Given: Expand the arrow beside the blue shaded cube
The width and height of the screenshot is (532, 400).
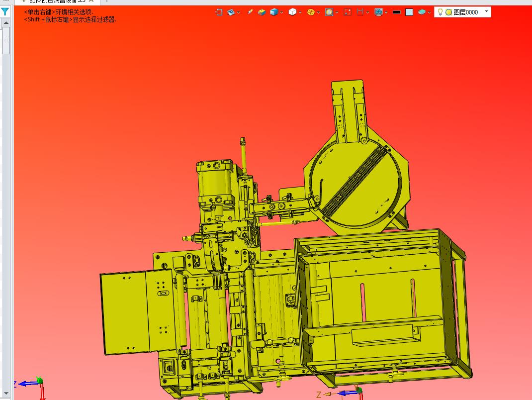Looking at the screenshot, I should 282,12.
